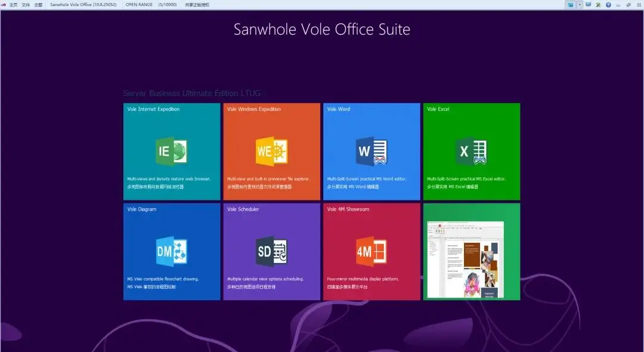This screenshot has height=352, width=644.
Task: Open Vole Internet Expedition via IE icon
Action: (x=171, y=152)
